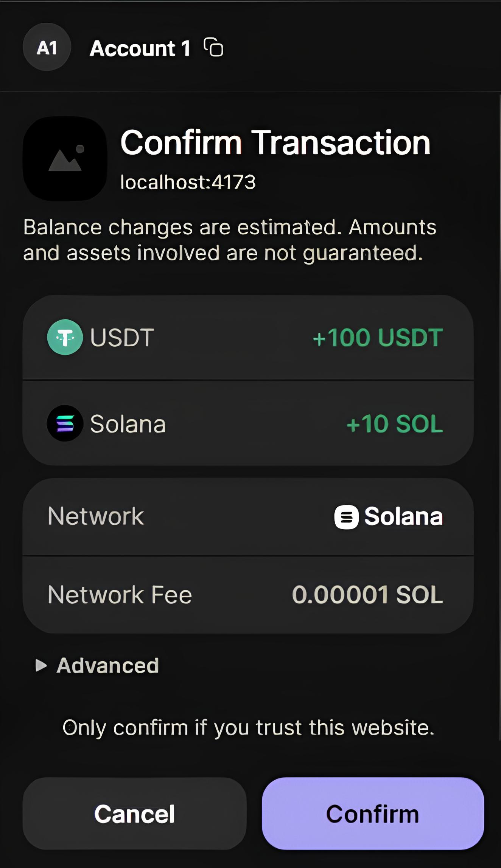Click the +10 SOL balance change
Image resolution: width=501 pixels, height=868 pixels.
point(394,423)
